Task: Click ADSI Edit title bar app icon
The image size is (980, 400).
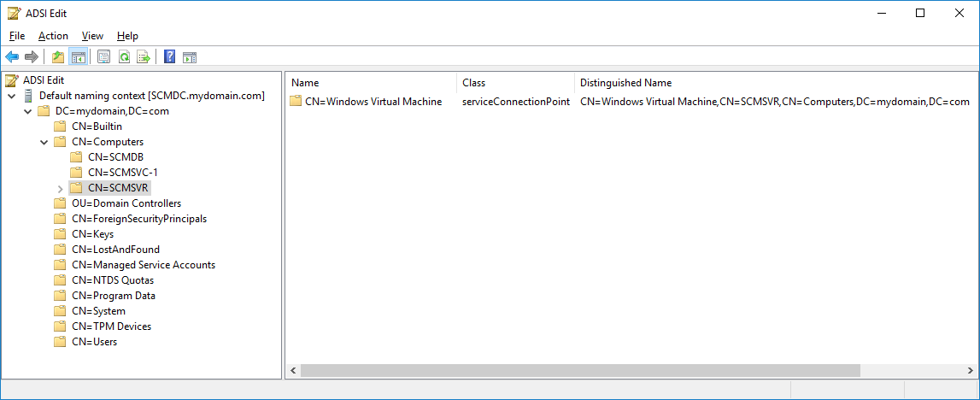Action: click(15, 13)
